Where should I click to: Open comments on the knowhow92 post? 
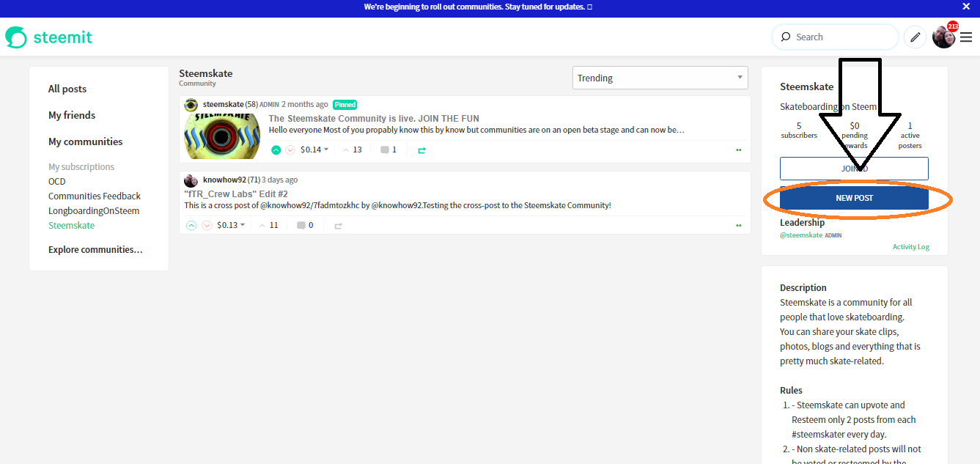pyautogui.click(x=305, y=225)
